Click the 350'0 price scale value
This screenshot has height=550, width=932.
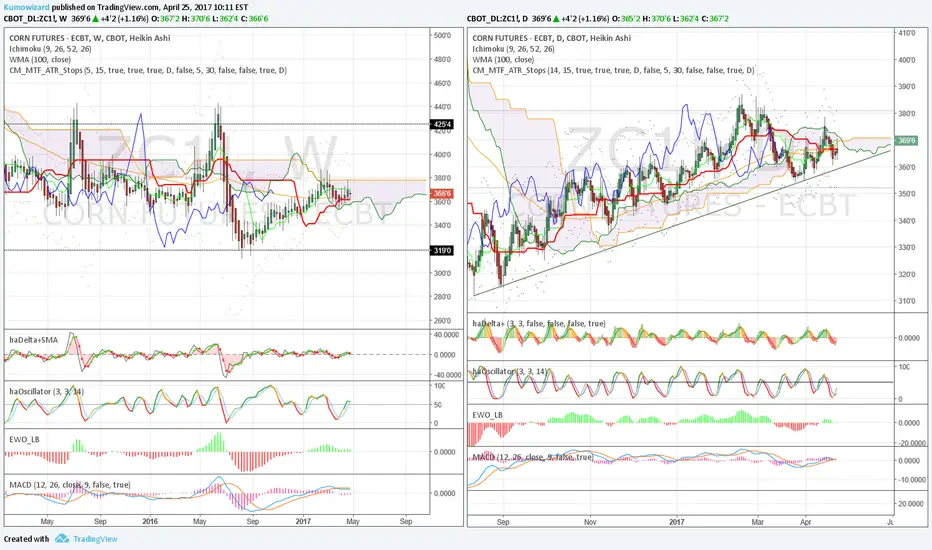coord(906,194)
